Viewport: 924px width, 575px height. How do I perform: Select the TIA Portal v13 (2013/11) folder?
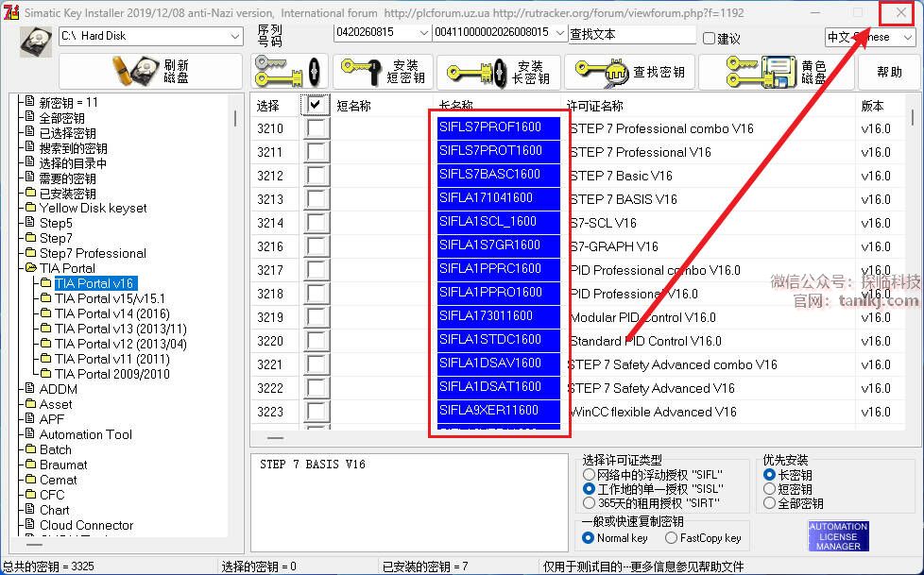(x=121, y=329)
